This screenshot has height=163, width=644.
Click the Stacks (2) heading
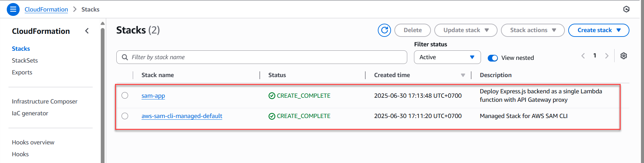138,30
